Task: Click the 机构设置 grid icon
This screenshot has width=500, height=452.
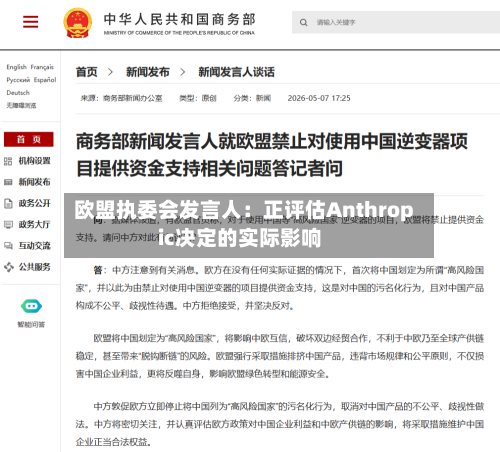Action: click(x=8, y=161)
